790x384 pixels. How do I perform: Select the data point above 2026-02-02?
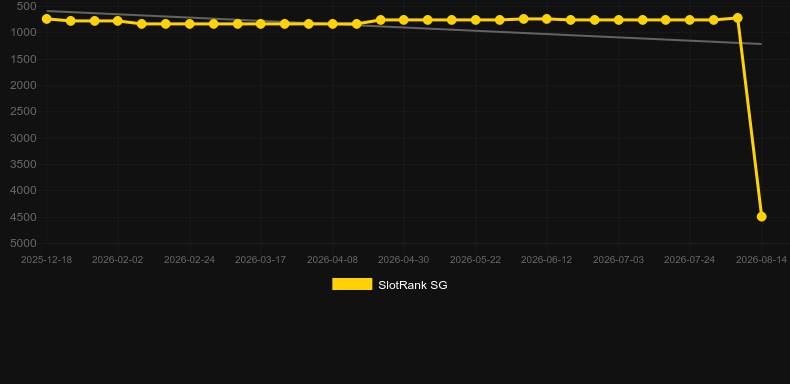(118, 21)
